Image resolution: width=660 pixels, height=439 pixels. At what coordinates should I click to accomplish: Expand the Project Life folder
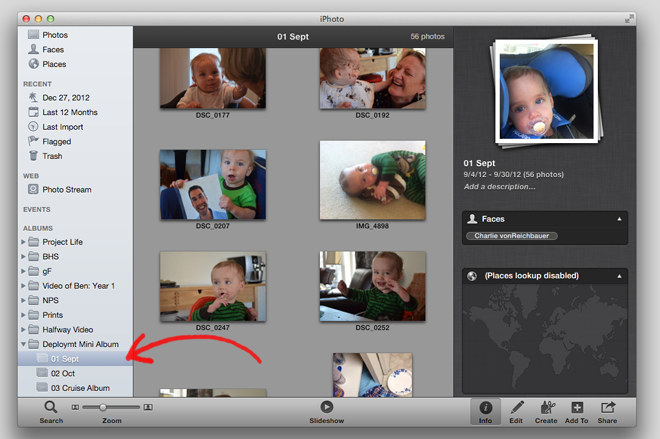tap(24, 242)
